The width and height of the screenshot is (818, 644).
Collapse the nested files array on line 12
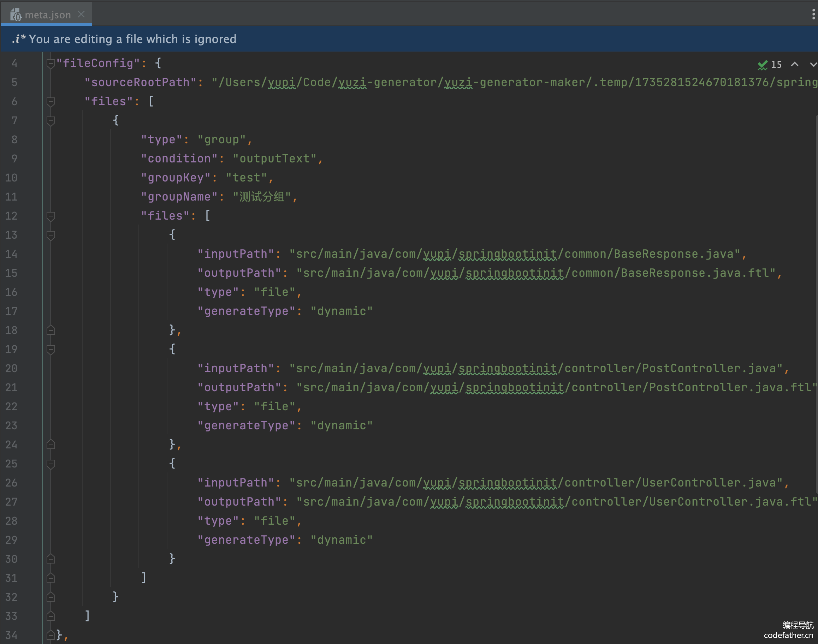(x=51, y=216)
